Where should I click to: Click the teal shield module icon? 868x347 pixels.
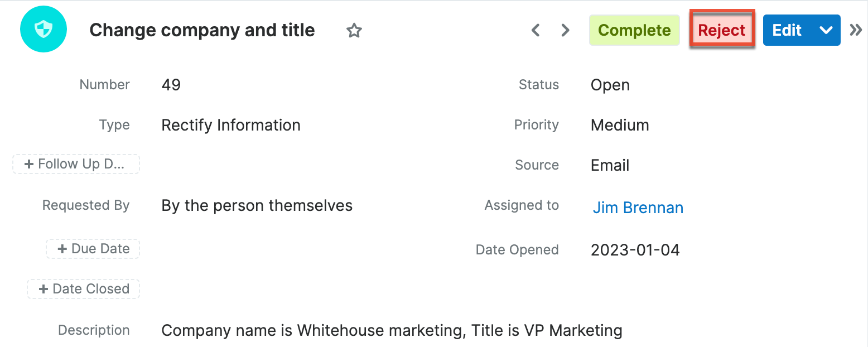click(44, 30)
